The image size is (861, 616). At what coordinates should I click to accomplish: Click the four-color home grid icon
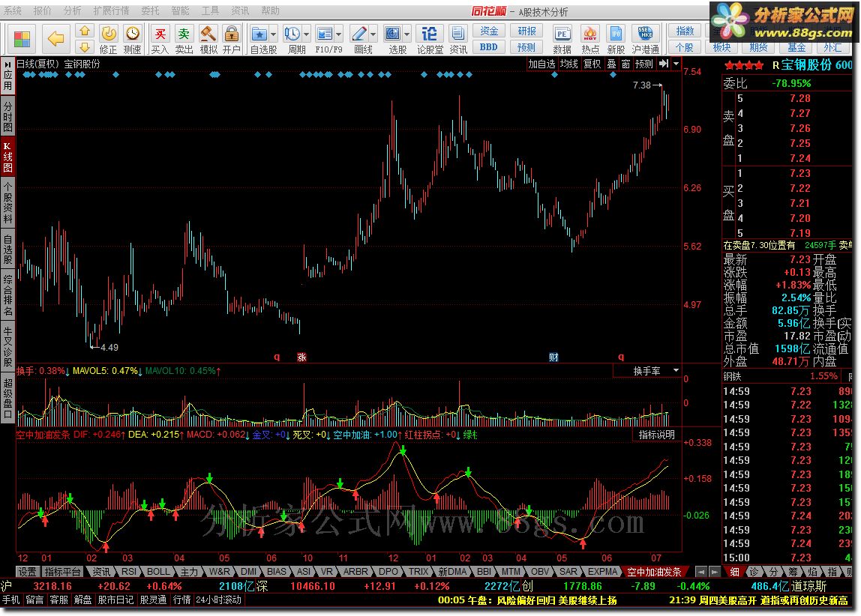tap(22, 39)
